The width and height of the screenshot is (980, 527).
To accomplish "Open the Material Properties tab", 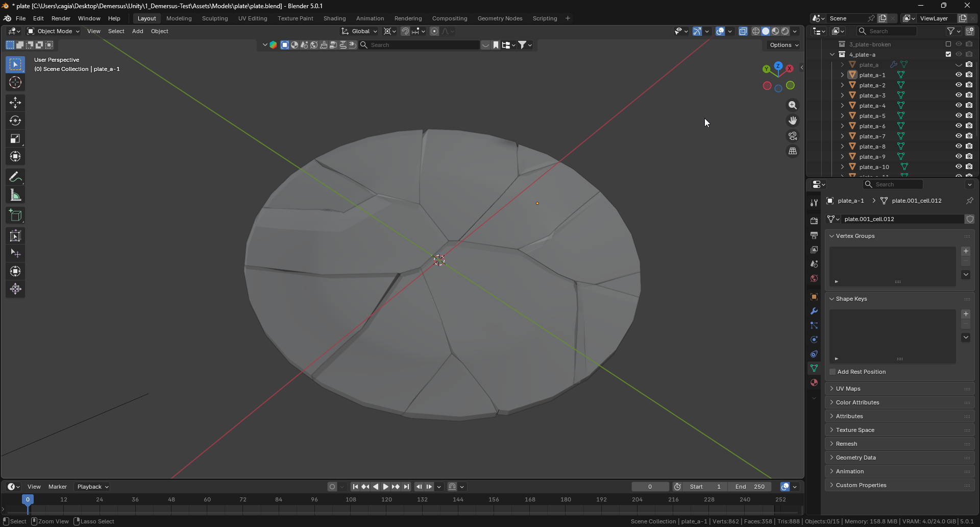I will point(814,382).
